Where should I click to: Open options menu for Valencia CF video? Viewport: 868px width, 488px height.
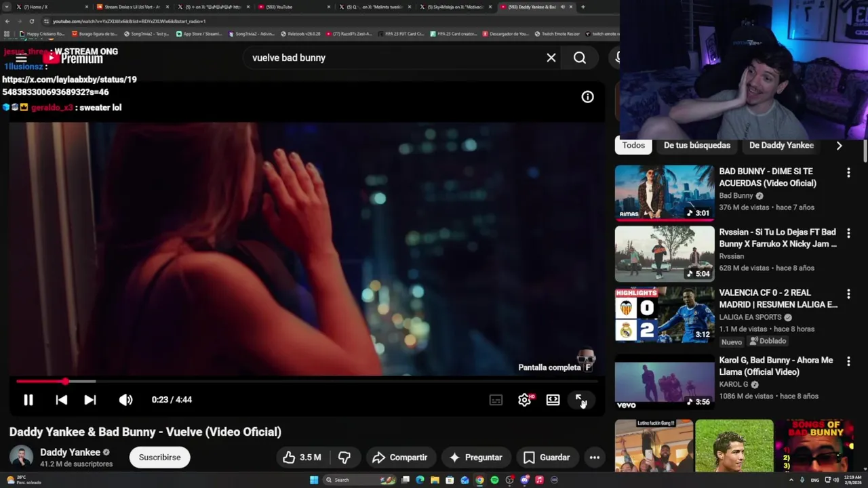click(x=848, y=294)
